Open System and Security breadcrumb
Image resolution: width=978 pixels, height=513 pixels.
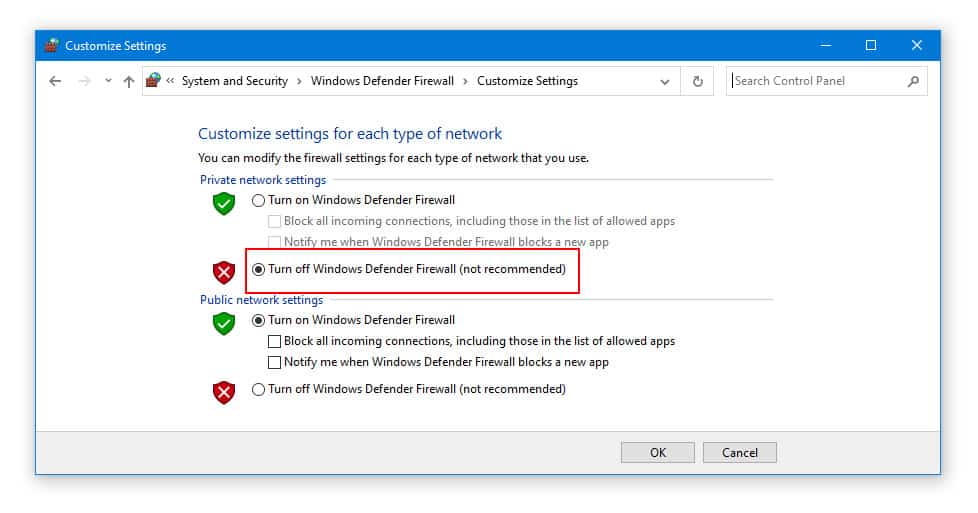(235, 81)
